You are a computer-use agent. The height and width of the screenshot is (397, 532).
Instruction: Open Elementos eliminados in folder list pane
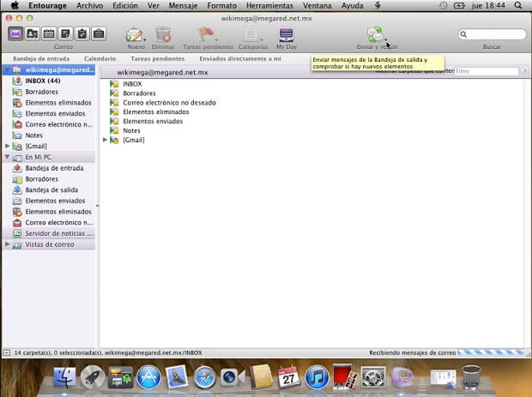155,111
